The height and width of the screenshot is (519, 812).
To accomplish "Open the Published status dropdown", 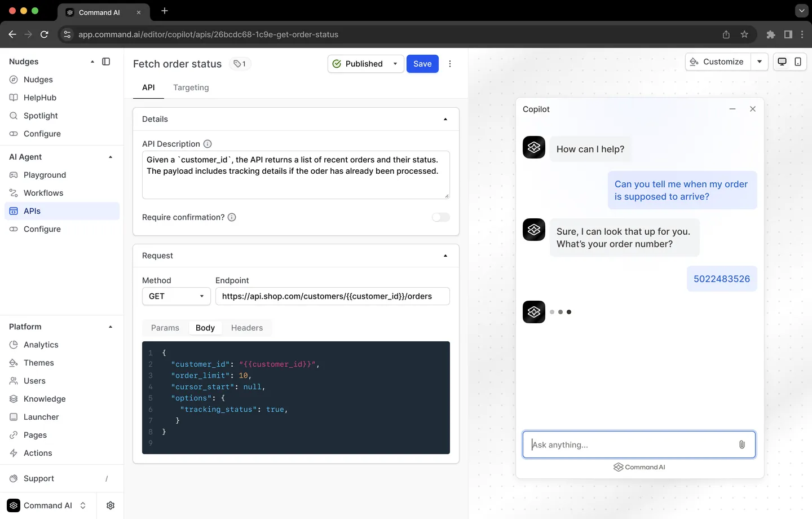I will click(366, 64).
